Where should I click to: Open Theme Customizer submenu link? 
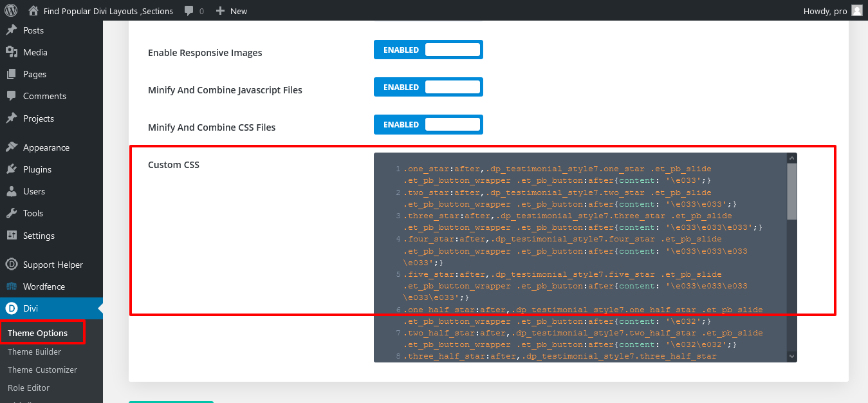(42, 370)
